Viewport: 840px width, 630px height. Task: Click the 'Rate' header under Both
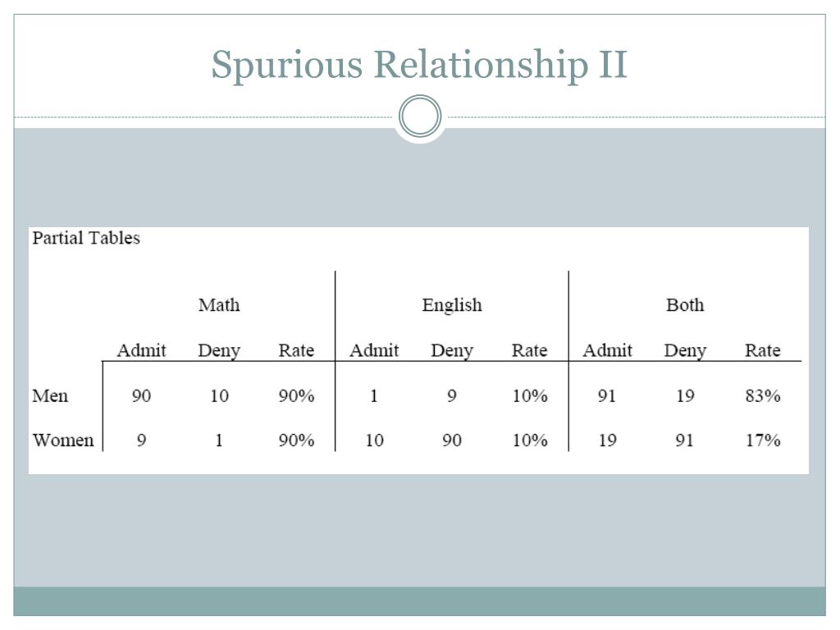(x=762, y=350)
